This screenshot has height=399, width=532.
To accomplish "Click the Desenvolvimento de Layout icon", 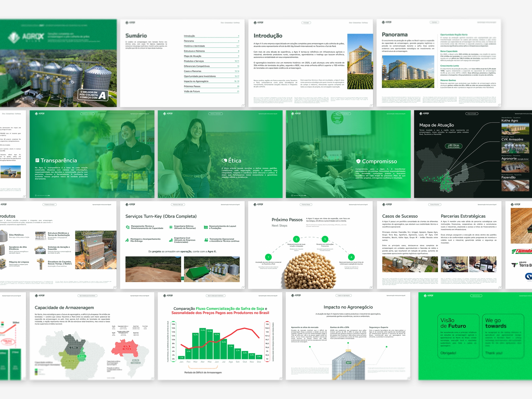I will (x=206, y=227).
